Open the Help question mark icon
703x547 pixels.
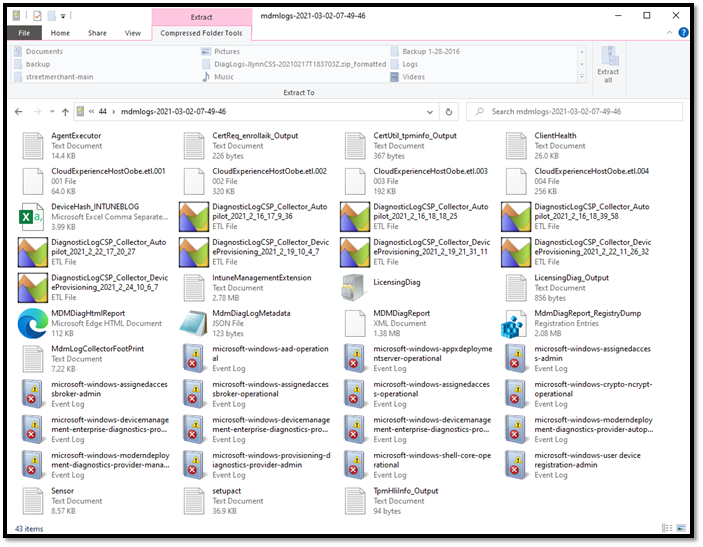click(x=683, y=32)
